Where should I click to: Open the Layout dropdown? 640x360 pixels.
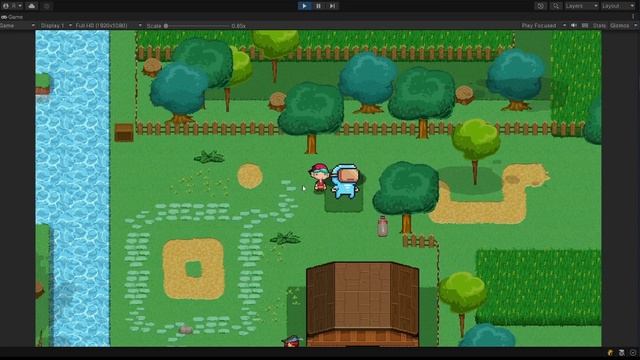pos(618,6)
